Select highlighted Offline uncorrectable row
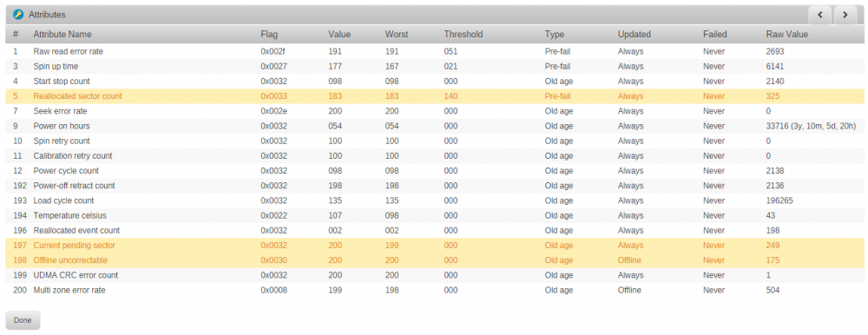The image size is (868, 335). (x=435, y=260)
